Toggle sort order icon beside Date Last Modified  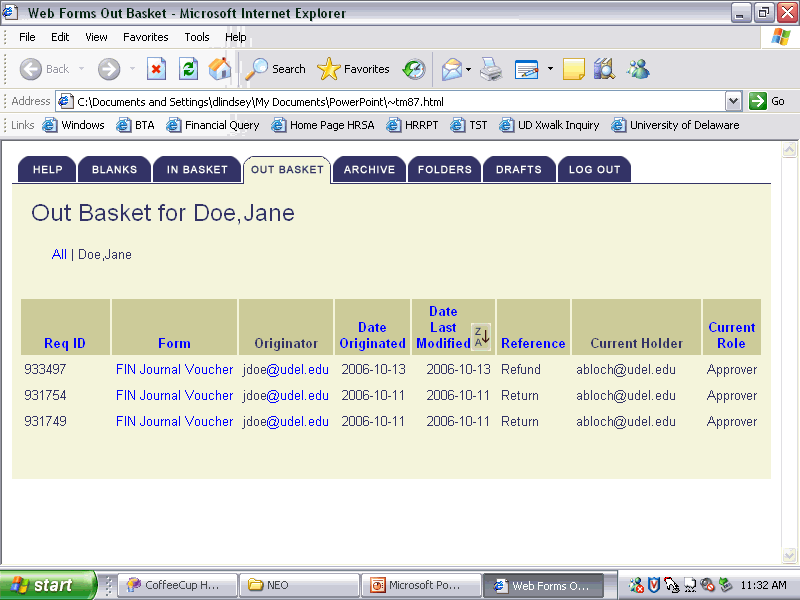click(482, 337)
